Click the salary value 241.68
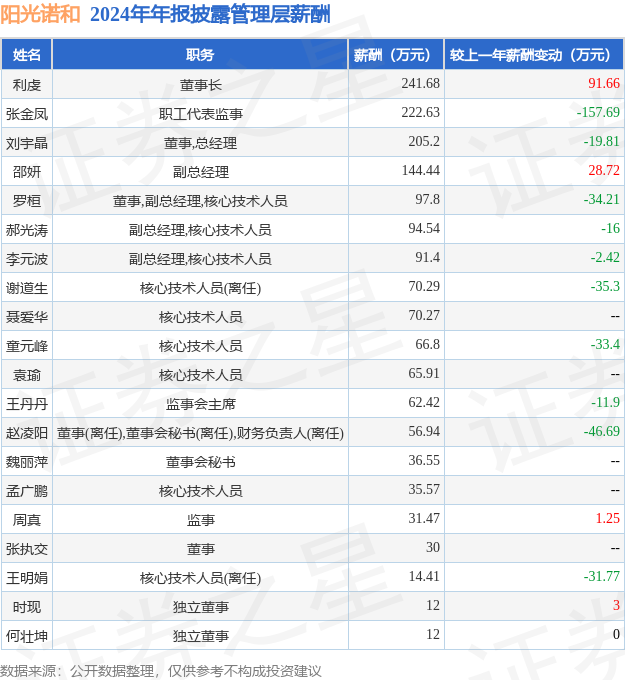Viewport: 625px width, 680px height. [420, 83]
